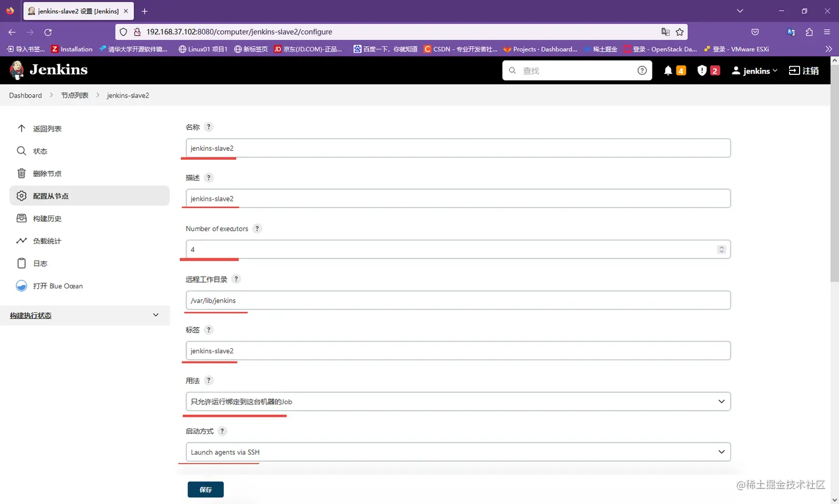Open the browser list-all-tabs chevron
The height and width of the screenshot is (504, 839).
point(740,11)
